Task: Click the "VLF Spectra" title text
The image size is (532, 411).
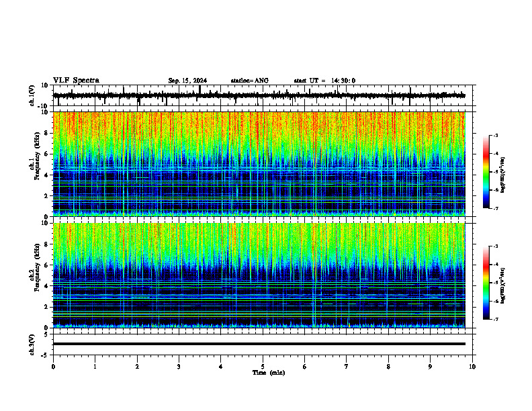Action: (76, 81)
